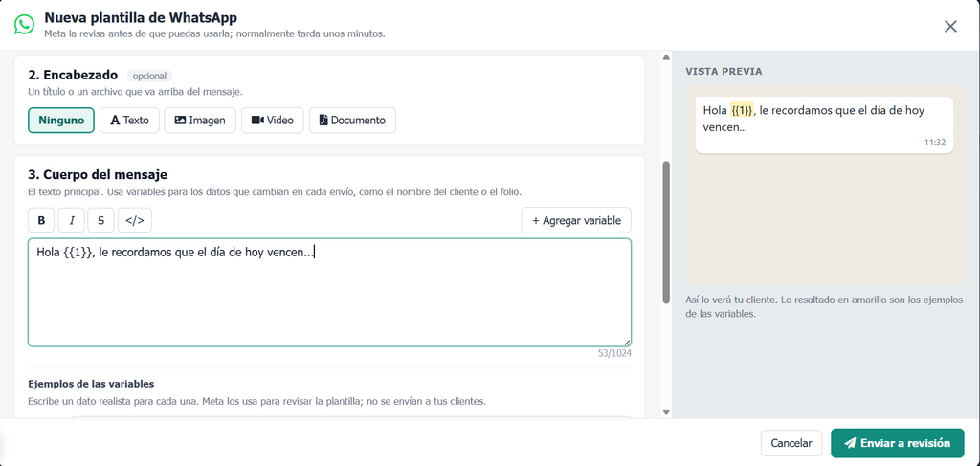Select Imagen header option
The height and width of the screenshot is (466, 980).
coord(200,121)
